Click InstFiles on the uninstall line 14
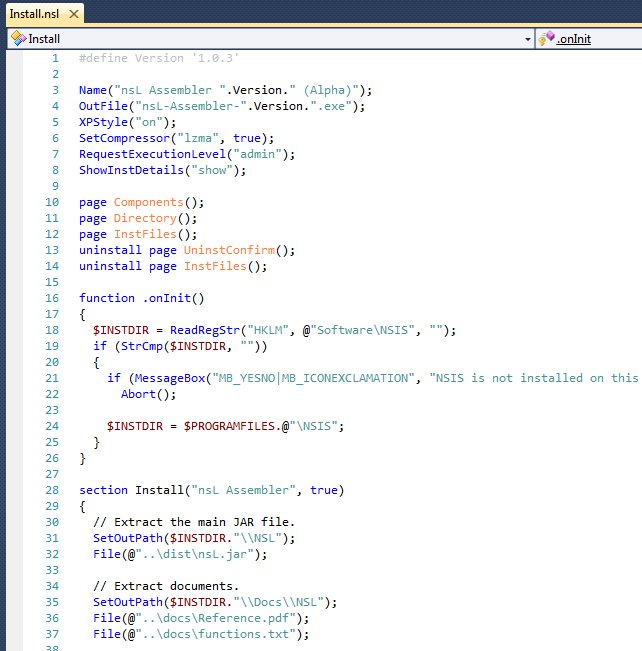This screenshot has width=642, height=651. pos(215,266)
